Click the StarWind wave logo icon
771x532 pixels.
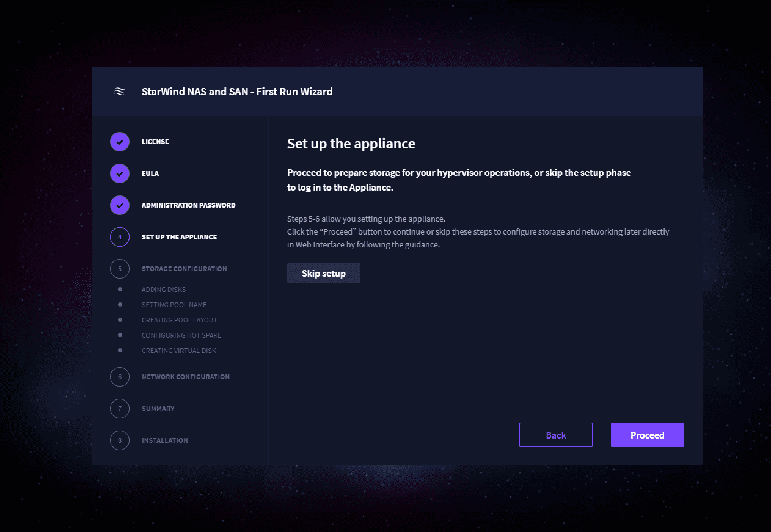pyautogui.click(x=120, y=92)
